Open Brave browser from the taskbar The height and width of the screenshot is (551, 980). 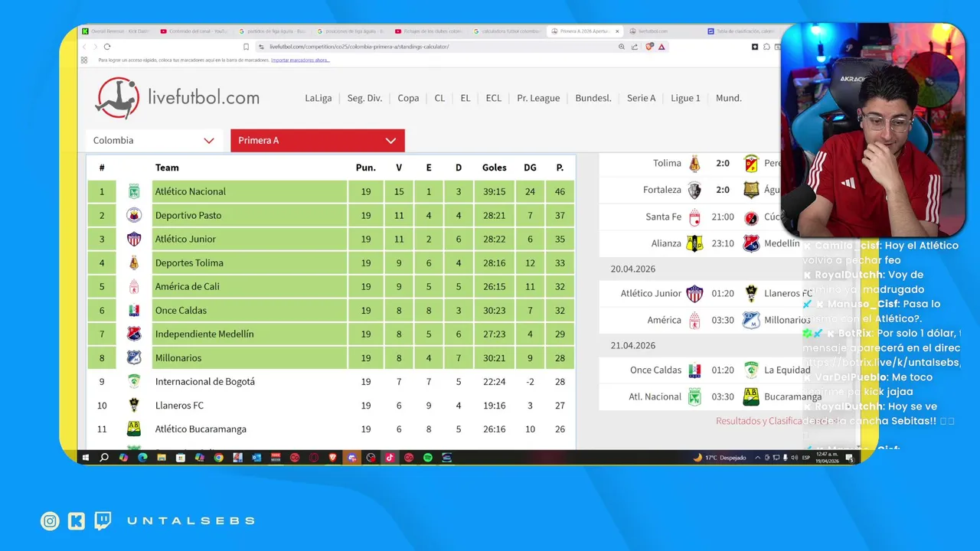click(x=333, y=458)
